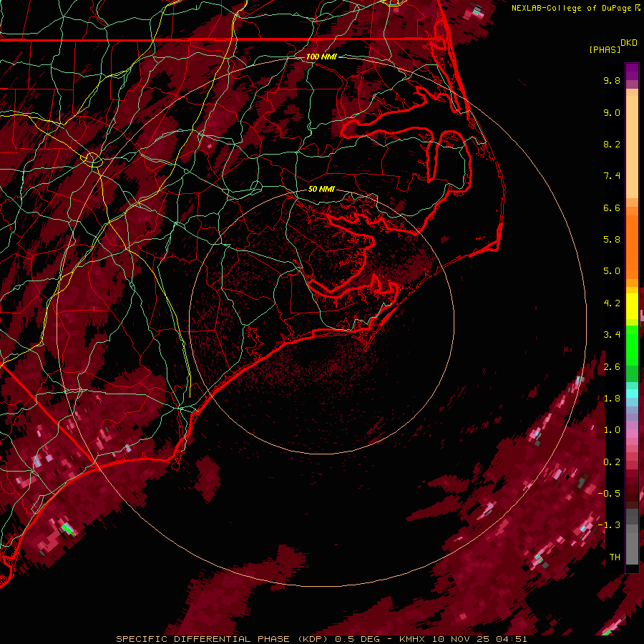Viewport: 644px width, 644px height.
Task: Click the -0.5 legend value
Action: 609,494
